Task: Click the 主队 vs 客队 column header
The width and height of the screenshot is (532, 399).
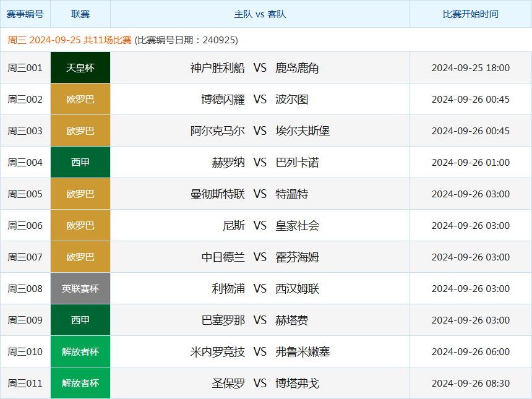Action: (x=260, y=14)
